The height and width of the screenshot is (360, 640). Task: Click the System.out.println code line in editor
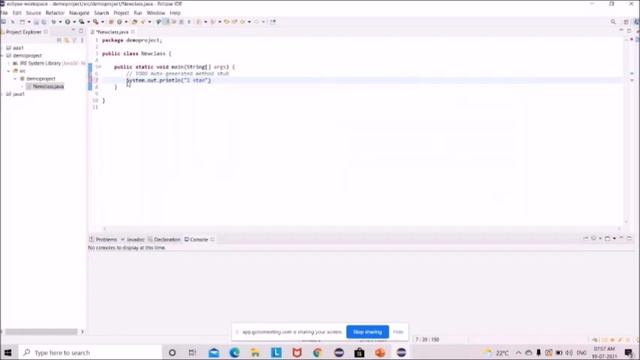click(x=169, y=80)
